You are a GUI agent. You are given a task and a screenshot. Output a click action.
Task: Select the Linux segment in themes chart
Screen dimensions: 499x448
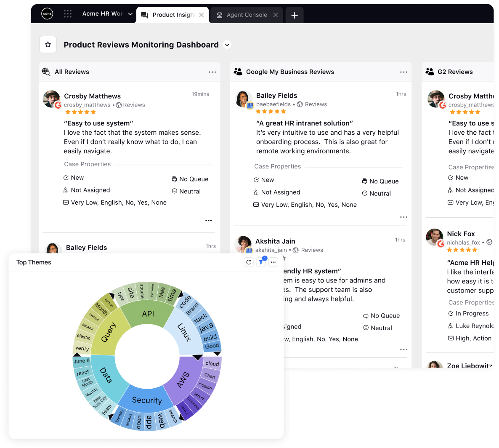pyautogui.click(x=184, y=332)
